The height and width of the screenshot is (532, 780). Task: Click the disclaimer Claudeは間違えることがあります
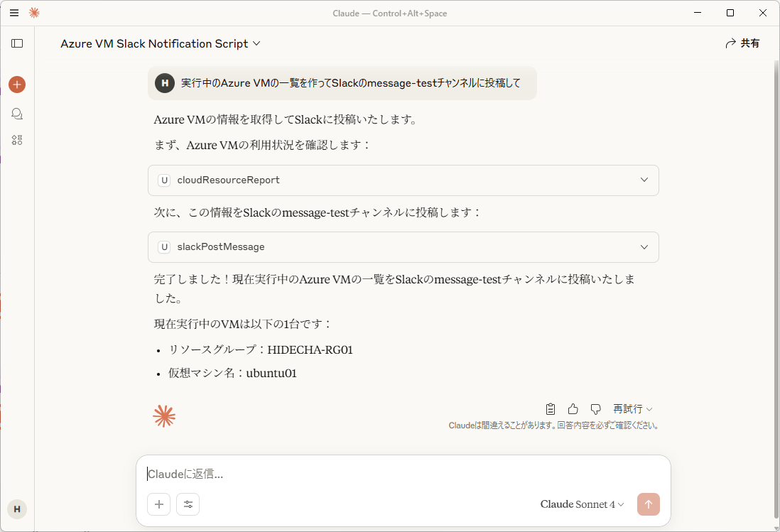[553, 425]
